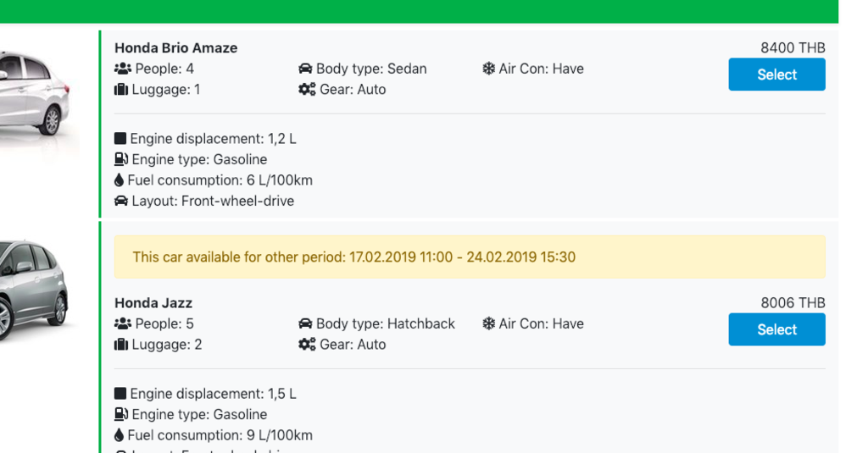Click the car body type icon next to Sedan
Image resolution: width=868 pixels, height=453 pixels.
click(305, 69)
